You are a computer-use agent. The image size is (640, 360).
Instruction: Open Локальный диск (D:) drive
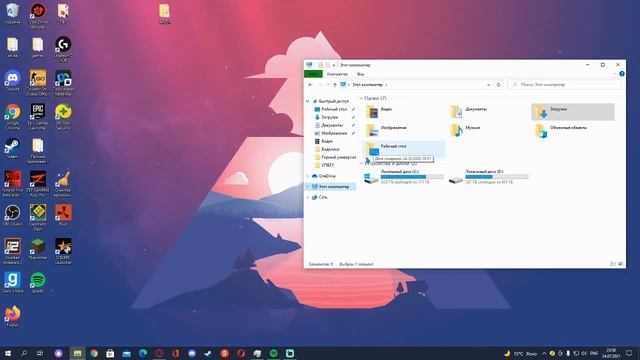(488, 177)
